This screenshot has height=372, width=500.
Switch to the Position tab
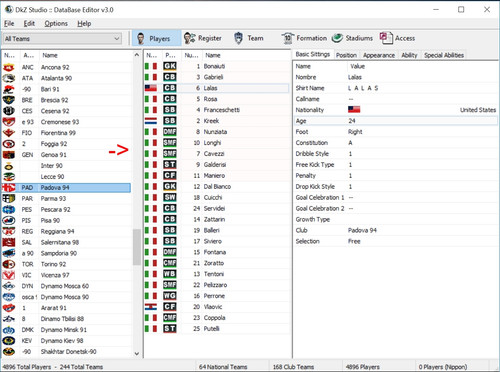[x=346, y=55]
